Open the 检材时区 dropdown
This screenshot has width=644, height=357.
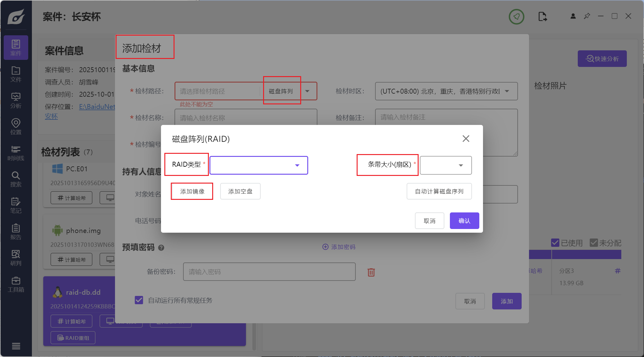pyautogui.click(x=446, y=91)
